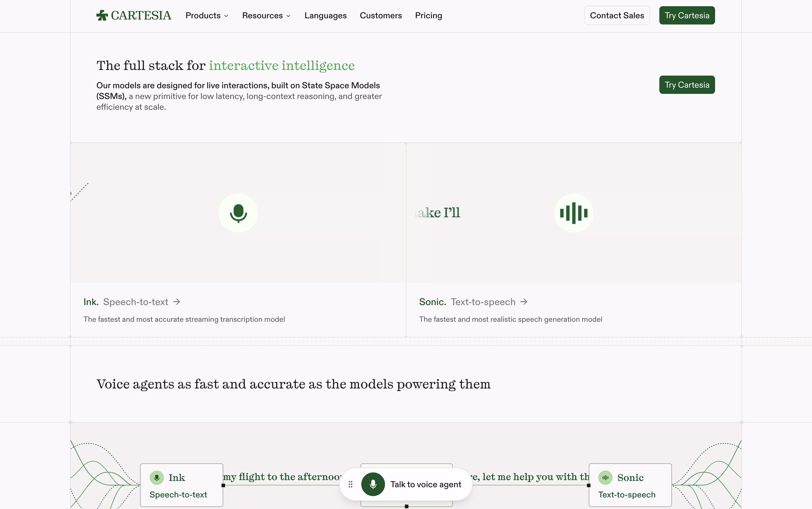The image size is (812, 509).
Task: Click Try Cartesia beside the full stack heading
Action: pos(687,85)
